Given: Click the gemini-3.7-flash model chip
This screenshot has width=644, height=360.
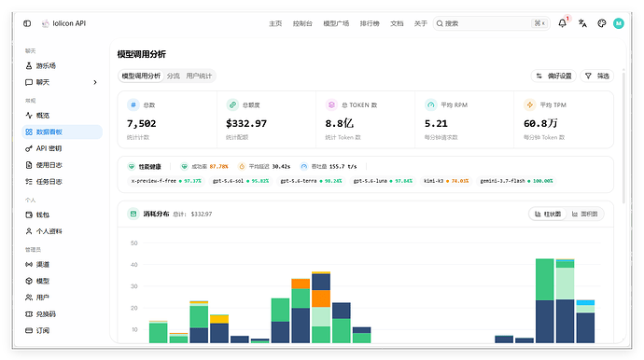Looking at the screenshot, I should tap(516, 181).
